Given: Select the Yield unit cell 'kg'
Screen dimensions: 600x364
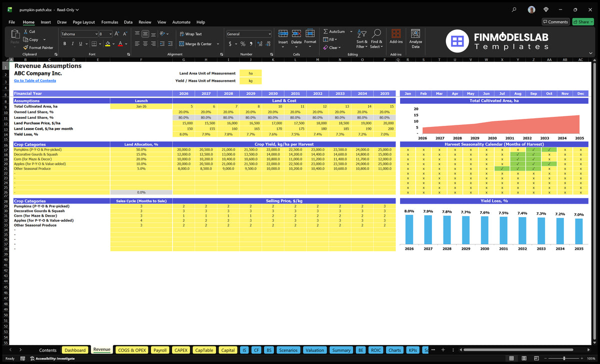Looking at the screenshot, I should click(x=250, y=80).
